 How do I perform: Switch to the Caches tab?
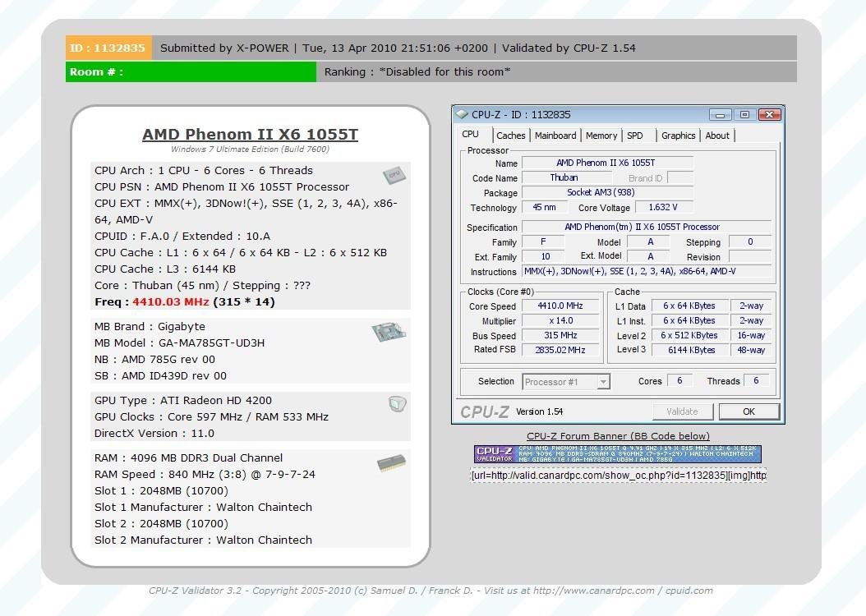click(x=510, y=136)
